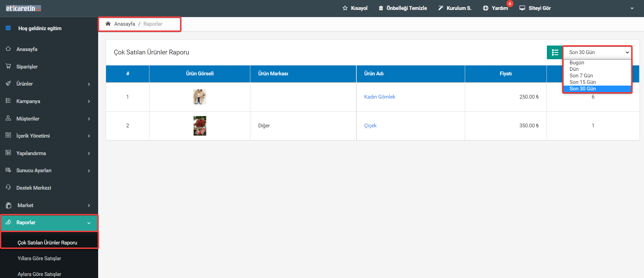Open Siparişler in sidebar

pyautogui.click(x=27, y=66)
